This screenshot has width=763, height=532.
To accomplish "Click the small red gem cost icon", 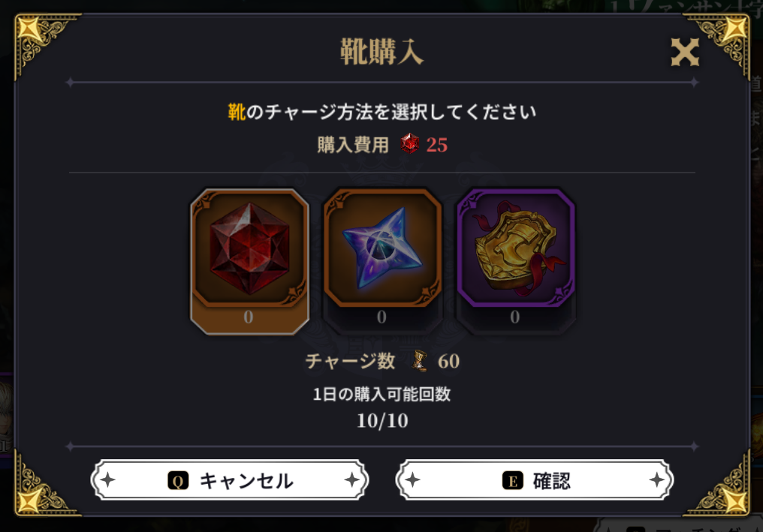I will pos(410,144).
